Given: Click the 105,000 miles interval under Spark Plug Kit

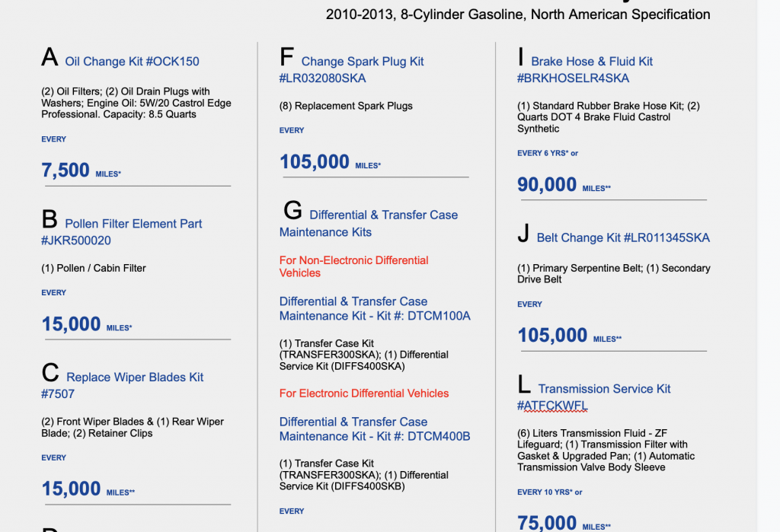Looking at the screenshot, I should [330, 162].
